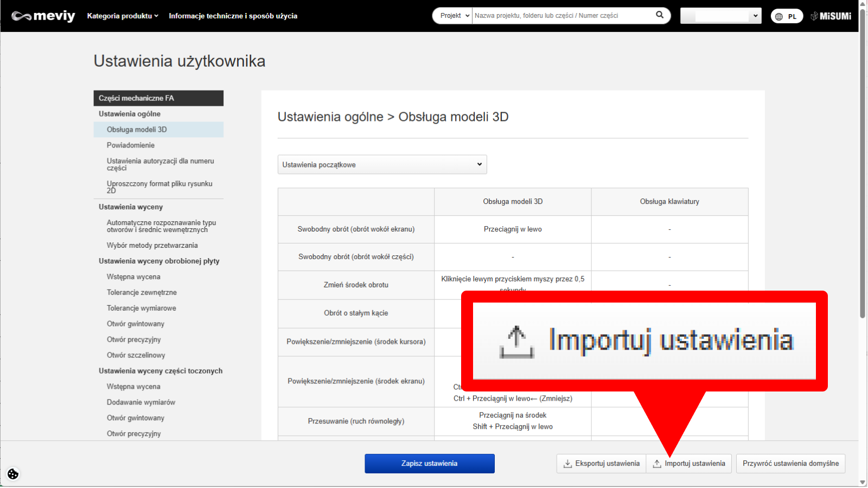Open the user account dropdown
Screen dimensions: 868x488
coord(720,16)
